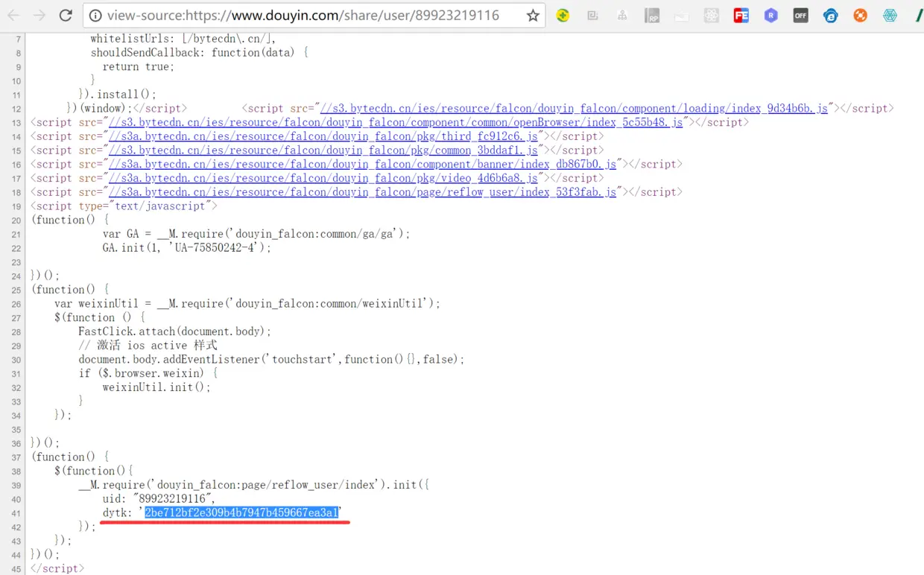This screenshot has width=924, height=575.
Task: Click the }).install(); line
Action: pos(118,95)
